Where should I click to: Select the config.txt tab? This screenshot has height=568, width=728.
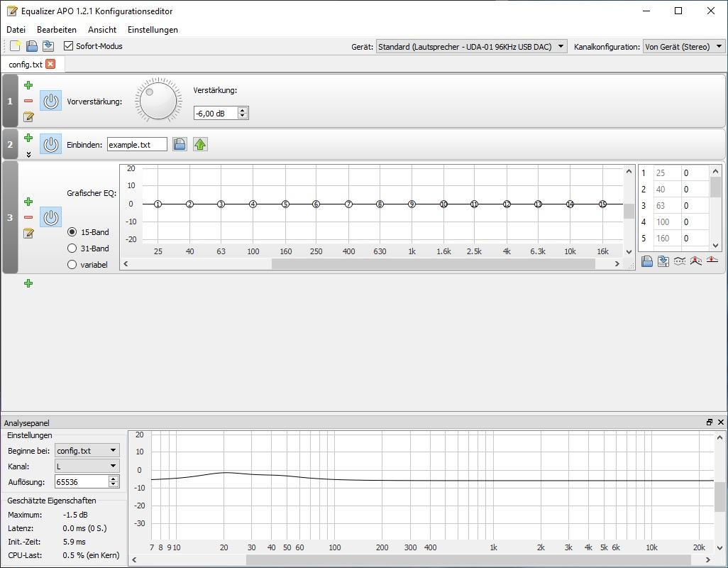coord(26,65)
